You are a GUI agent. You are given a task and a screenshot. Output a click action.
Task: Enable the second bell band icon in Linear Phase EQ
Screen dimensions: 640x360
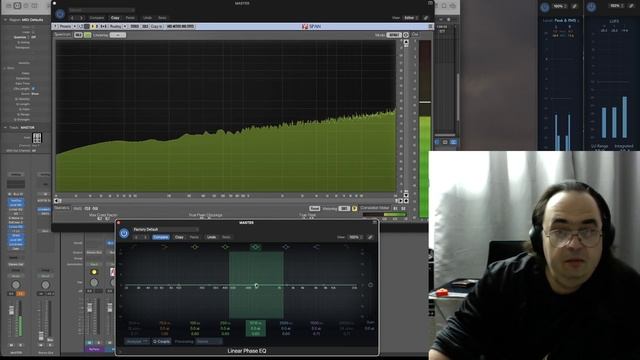tap(225, 247)
